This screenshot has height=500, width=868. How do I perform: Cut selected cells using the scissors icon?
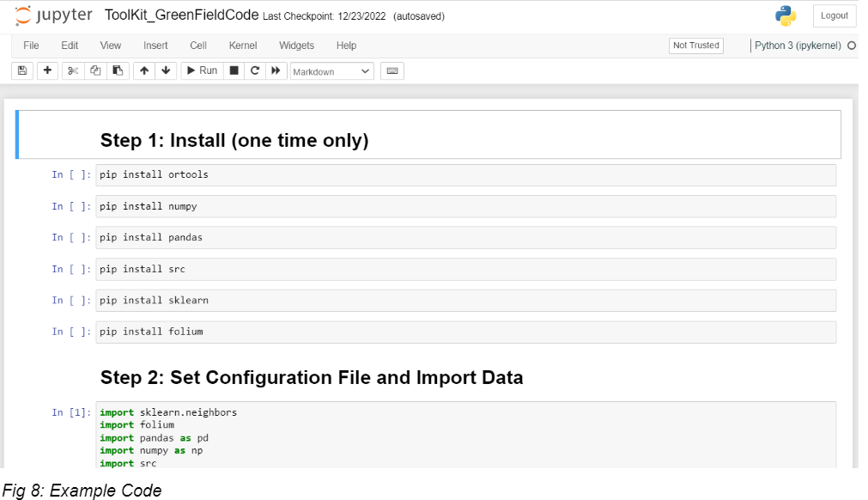point(73,70)
